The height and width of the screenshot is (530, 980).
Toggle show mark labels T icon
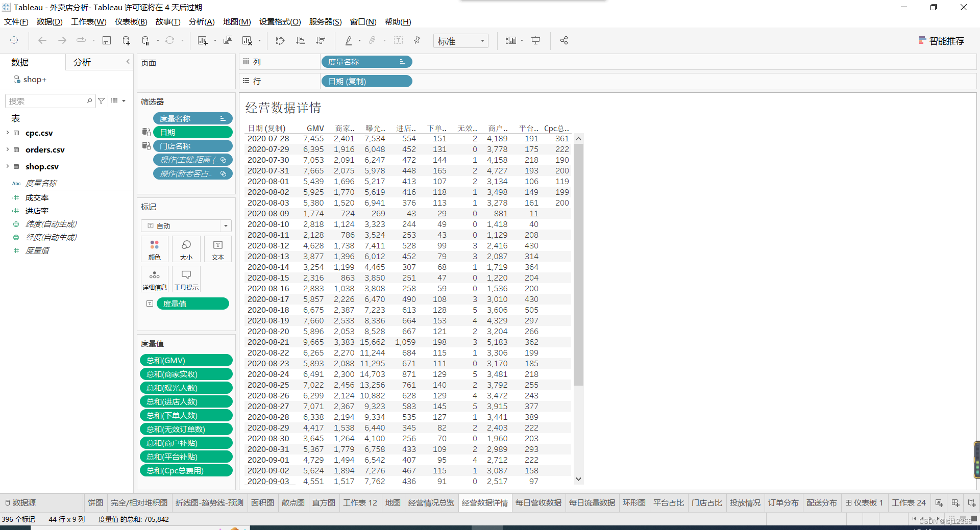pos(399,40)
